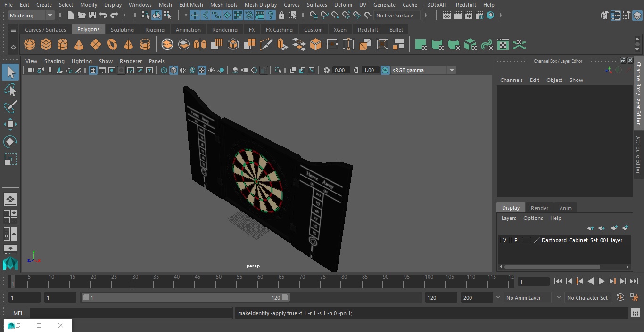Click the planar UV mapping shelf icon

click(421, 45)
